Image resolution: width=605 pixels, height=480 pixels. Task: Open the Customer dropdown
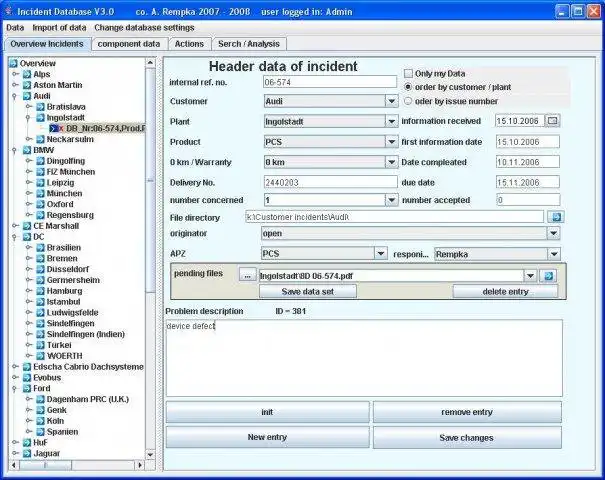[x=391, y=101]
